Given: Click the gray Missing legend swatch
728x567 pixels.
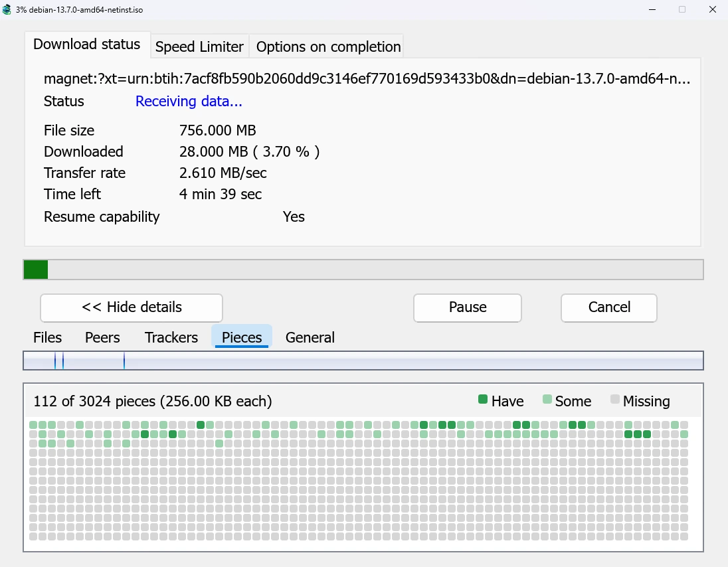Looking at the screenshot, I should coord(614,400).
